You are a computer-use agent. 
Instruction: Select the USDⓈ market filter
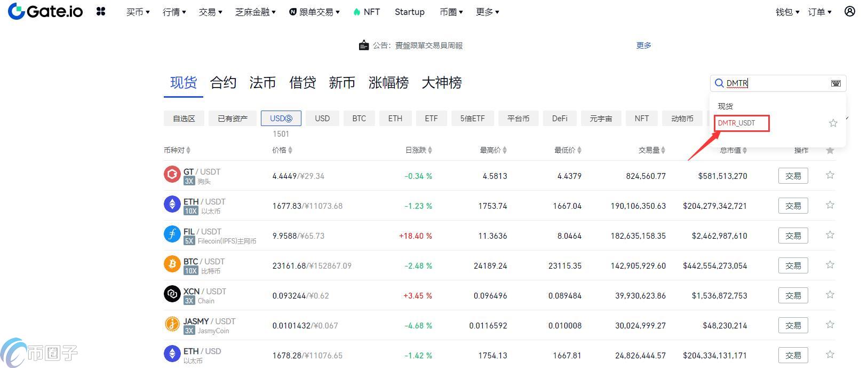[281, 119]
